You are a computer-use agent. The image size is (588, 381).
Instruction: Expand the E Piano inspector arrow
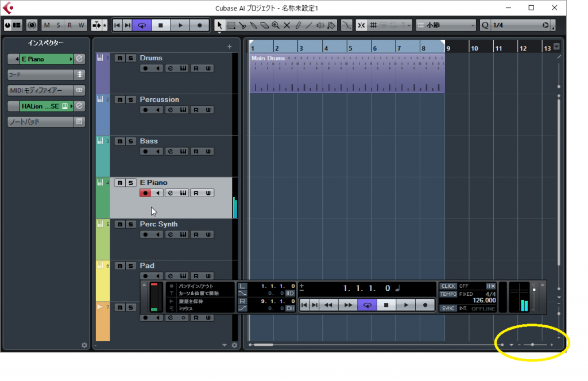(x=71, y=59)
